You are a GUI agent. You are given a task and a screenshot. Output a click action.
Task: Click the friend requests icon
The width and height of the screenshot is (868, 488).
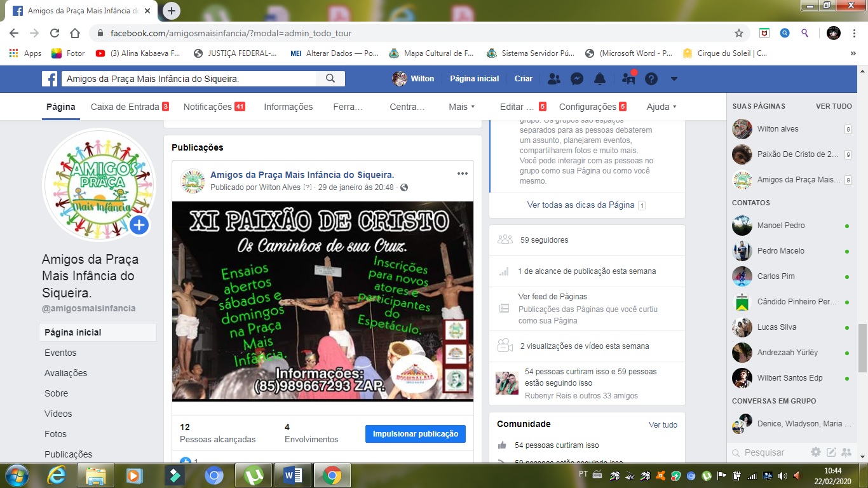click(x=554, y=79)
